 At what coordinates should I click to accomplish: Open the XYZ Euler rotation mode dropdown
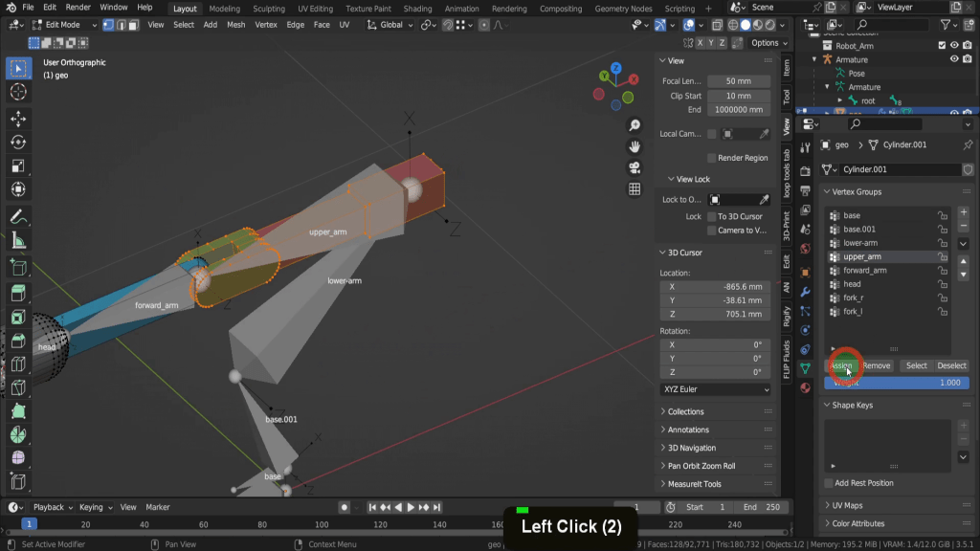pyautogui.click(x=715, y=390)
